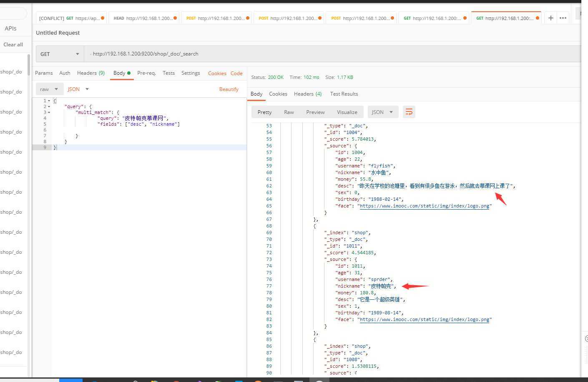Click the "_id": "1011" response line
588x382 pixels.
(343, 246)
